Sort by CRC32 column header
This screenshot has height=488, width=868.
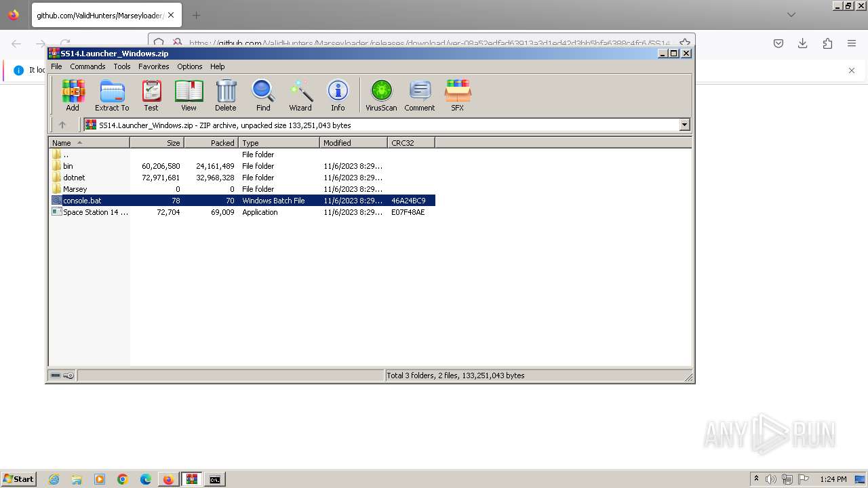[x=411, y=142]
